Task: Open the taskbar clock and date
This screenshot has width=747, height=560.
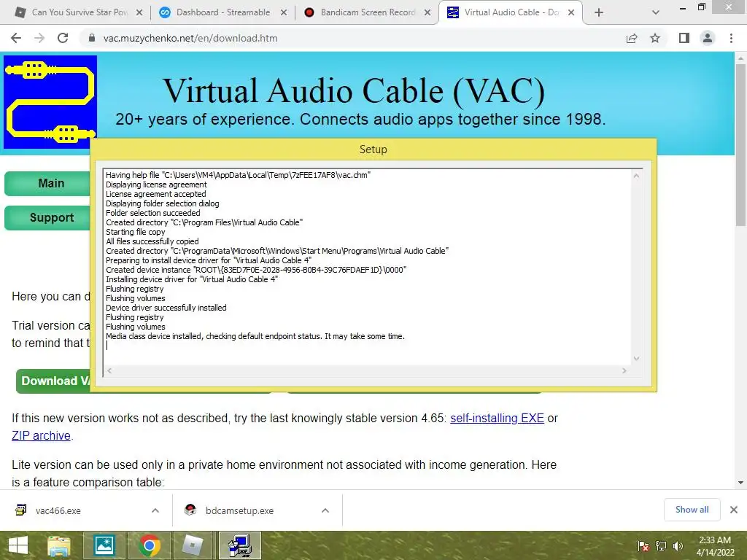Action: (715, 546)
